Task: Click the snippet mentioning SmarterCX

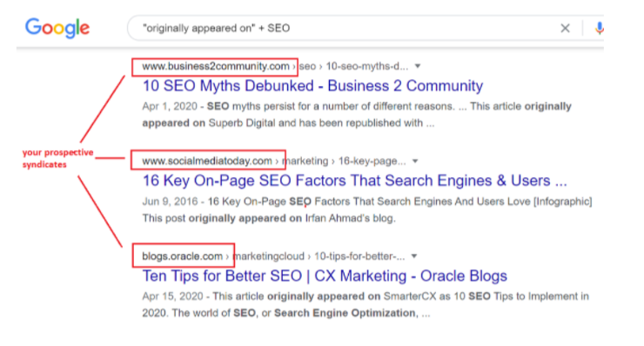Action: (366, 304)
